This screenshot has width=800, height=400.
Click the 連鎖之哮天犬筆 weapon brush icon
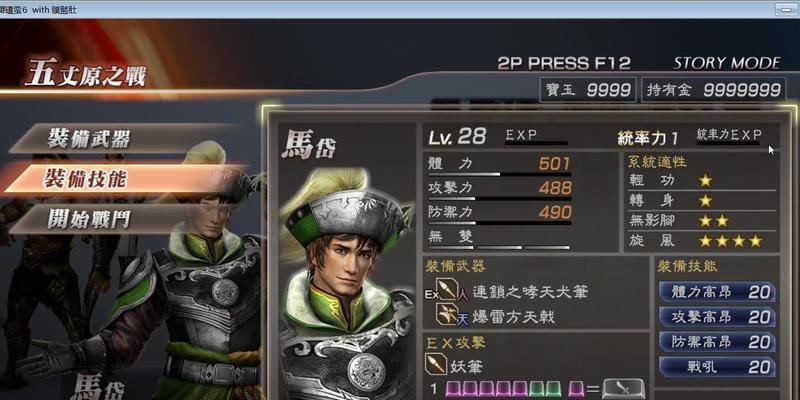(x=447, y=292)
